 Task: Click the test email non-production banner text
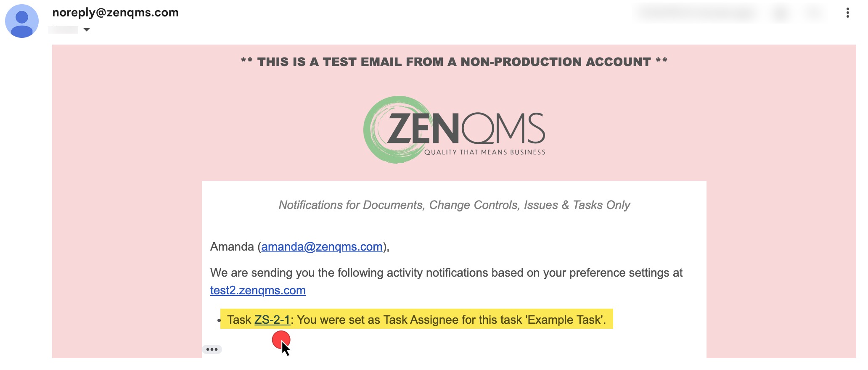coord(454,62)
